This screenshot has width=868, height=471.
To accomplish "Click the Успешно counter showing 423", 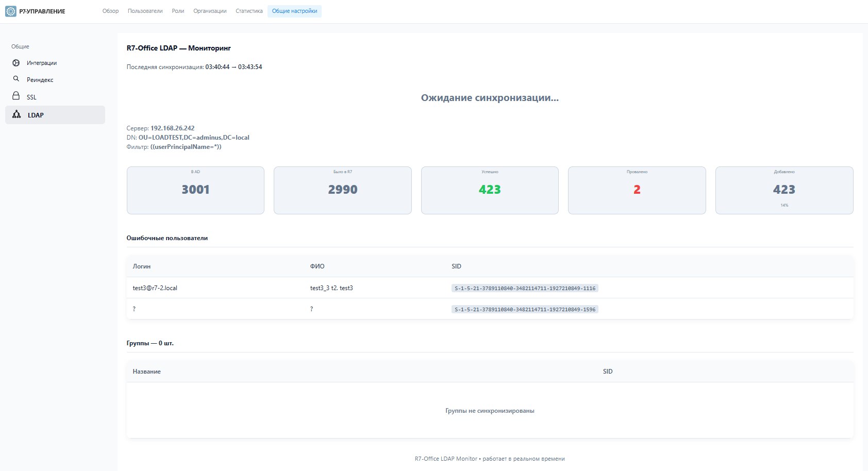I will point(489,190).
